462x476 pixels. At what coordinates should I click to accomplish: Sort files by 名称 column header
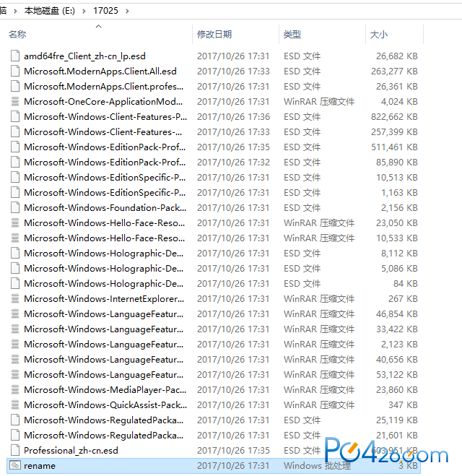[x=17, y=34]
